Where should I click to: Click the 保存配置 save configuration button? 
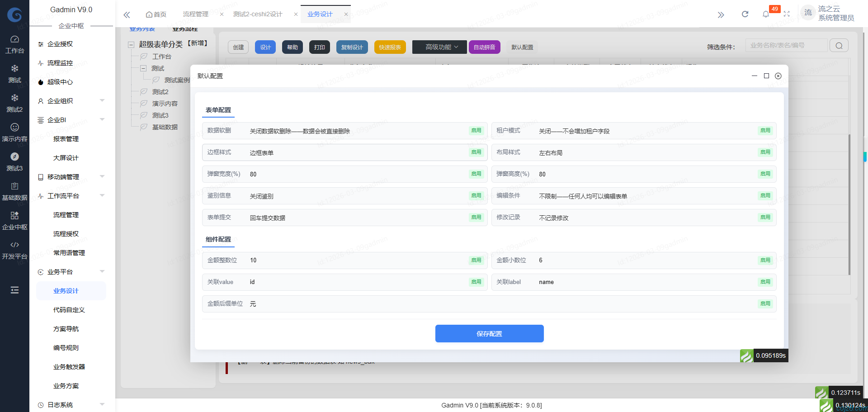click(x=489, y=333)
